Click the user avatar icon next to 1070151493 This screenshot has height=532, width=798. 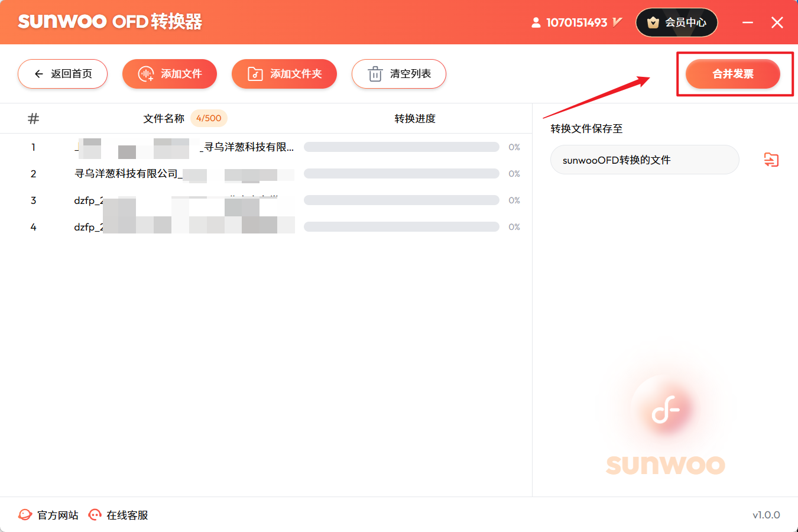(536, 22)
